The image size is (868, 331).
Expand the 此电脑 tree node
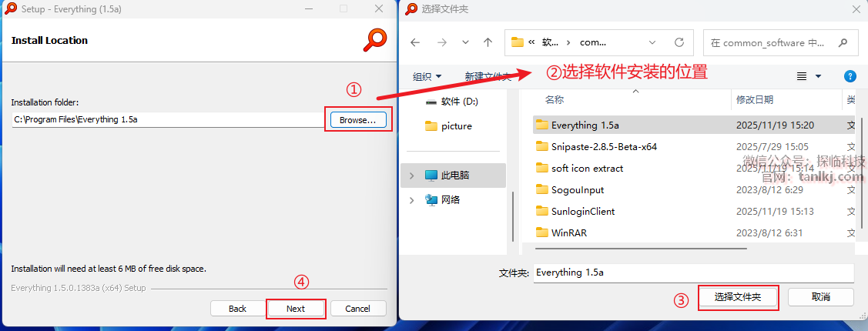[411, 176]
